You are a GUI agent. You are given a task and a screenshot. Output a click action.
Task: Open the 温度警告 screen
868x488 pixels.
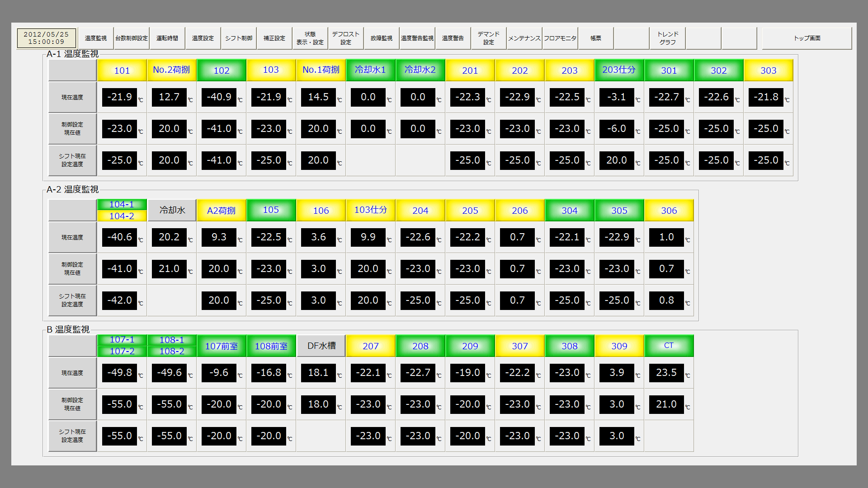pyautogui.click(x=453, y=38)
